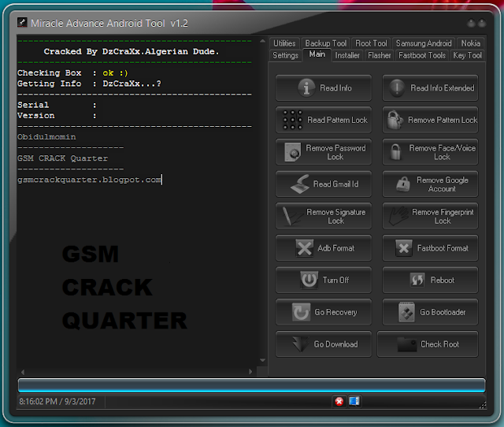Click the Read Info icon

306,87
